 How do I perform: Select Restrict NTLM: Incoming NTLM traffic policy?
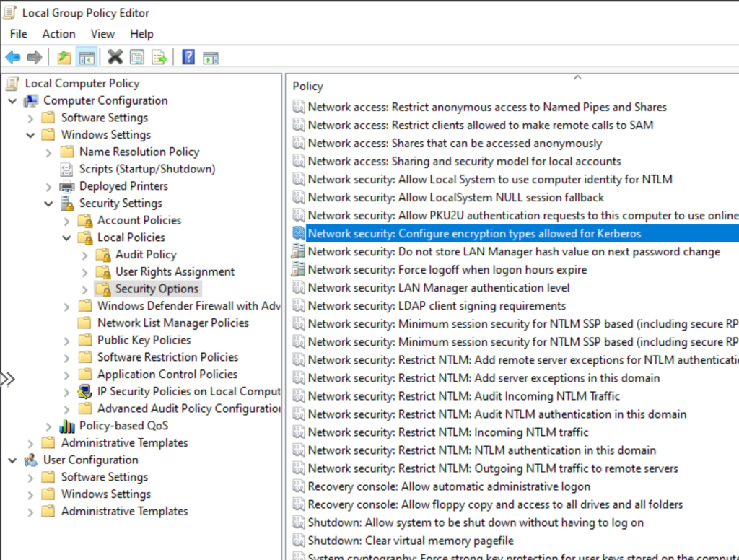click(447, 432)
